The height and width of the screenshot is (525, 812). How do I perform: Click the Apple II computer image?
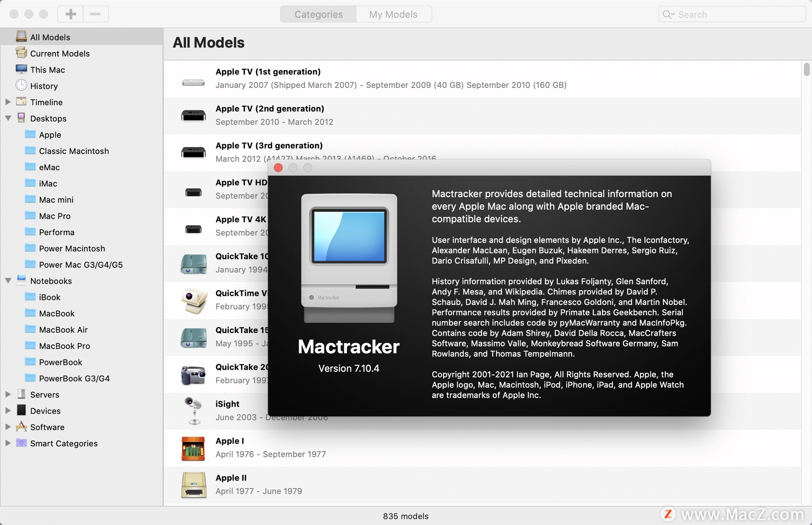pos(193,485)
